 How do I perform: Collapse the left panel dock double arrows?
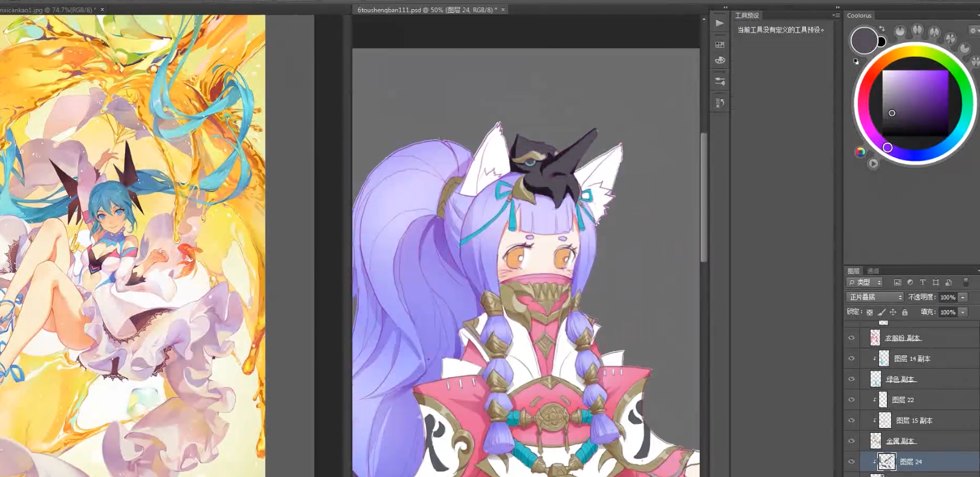point(726,7)
